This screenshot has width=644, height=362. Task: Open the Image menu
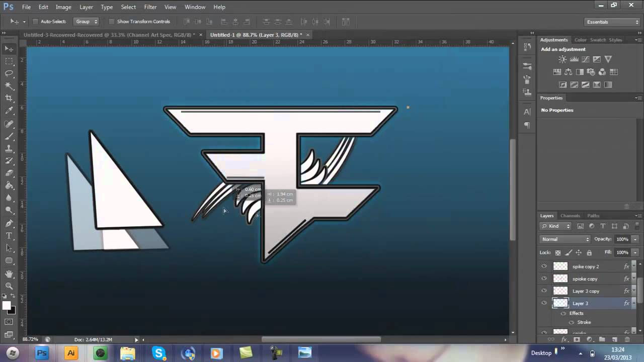click(x=63, y=7)
